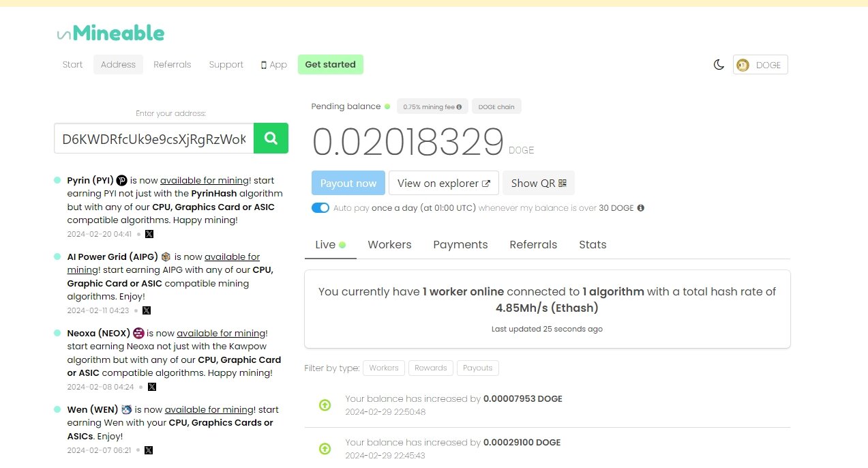868x468 pixels.
Task: Click the Wen coin logo icon
Action: pyautogui.click(x=126, y=410)
